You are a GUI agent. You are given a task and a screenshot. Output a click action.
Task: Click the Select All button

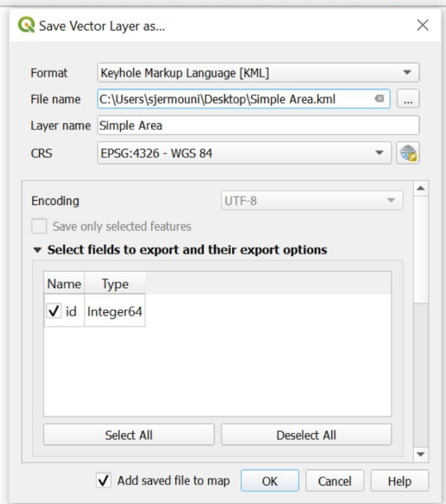(129, 435)
